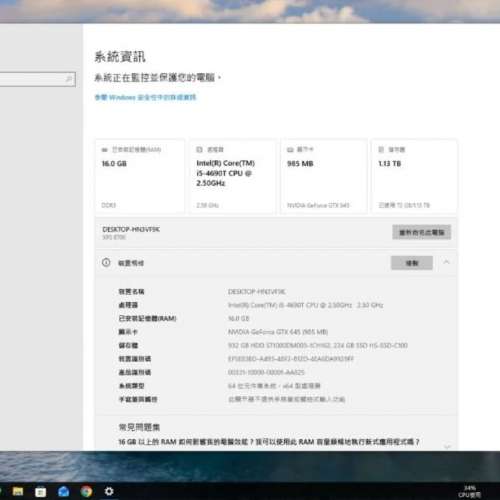
Task: Open the Mail app in taskbar
Action: [x=63, y=491]
